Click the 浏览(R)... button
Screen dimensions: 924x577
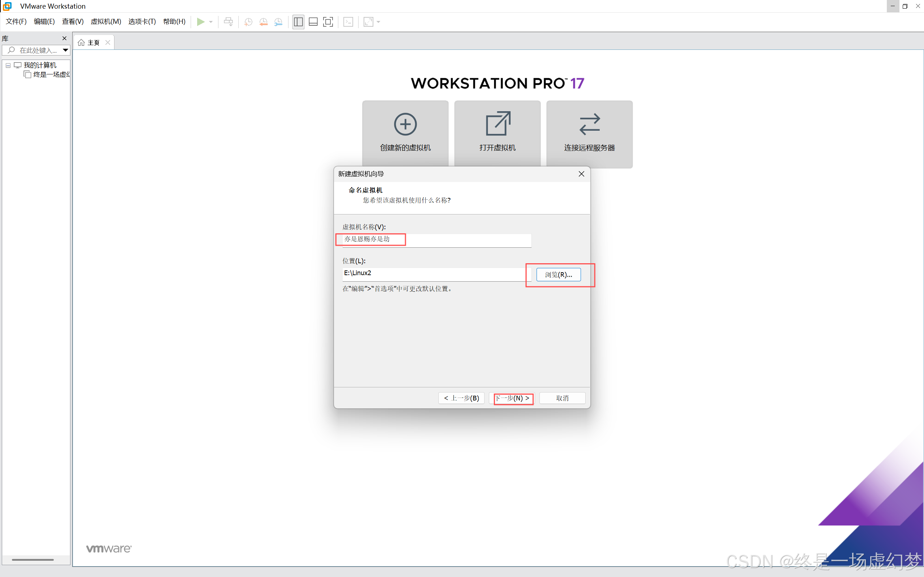(x=558, y=274)
